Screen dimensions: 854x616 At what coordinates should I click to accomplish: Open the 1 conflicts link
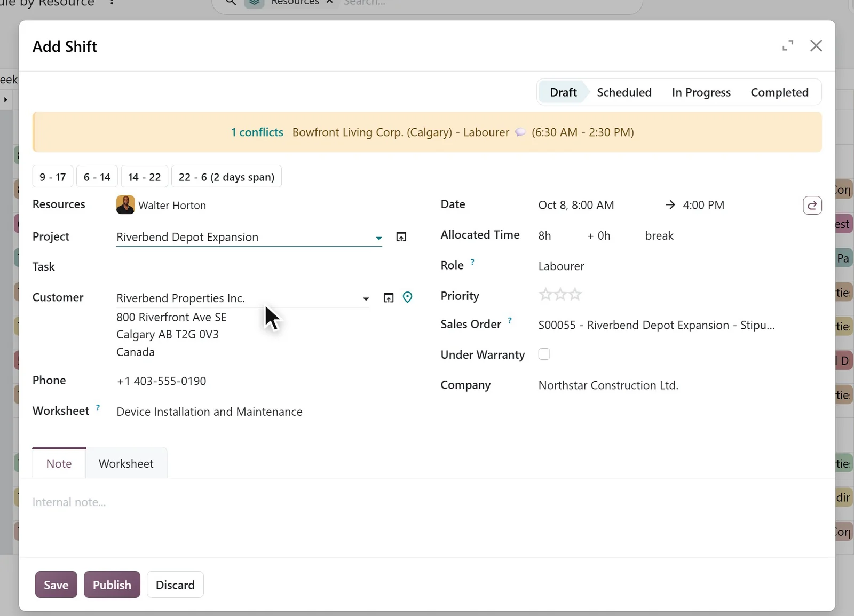[257, 132]
